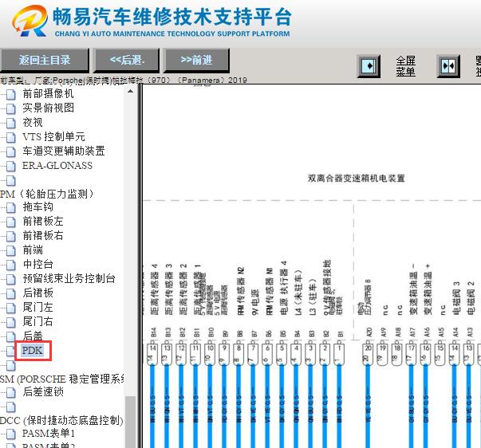This screenshot has width=481, height=448.
Task: Select 前裙板左 entry
Action: pyautogui.click(x=43, y=222)
